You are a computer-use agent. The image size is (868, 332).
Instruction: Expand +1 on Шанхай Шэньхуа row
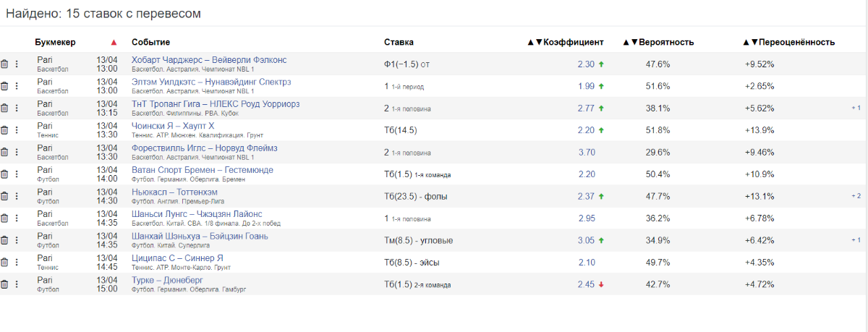[x=856, y=240]
